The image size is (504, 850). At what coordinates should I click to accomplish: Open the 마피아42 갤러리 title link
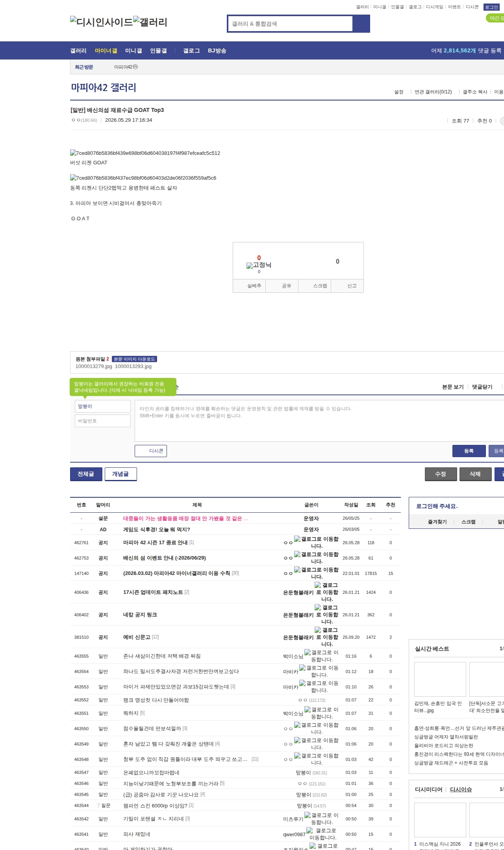pos(104,87)
